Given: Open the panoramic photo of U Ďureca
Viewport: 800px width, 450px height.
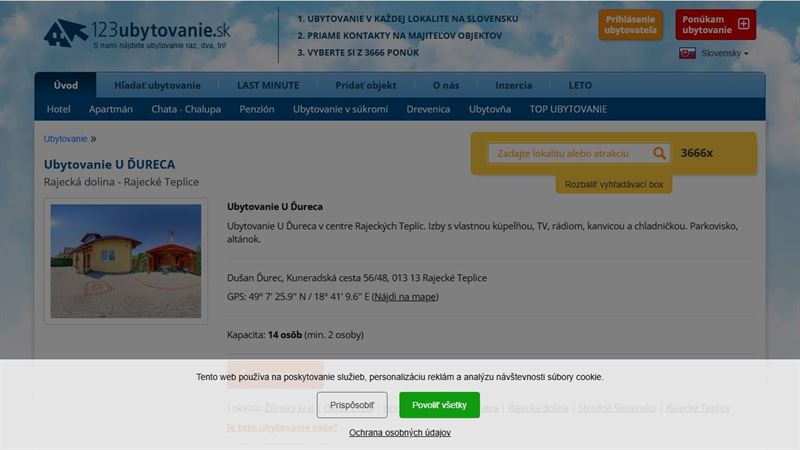Looking at the screenshot, I should coord(126,261).
